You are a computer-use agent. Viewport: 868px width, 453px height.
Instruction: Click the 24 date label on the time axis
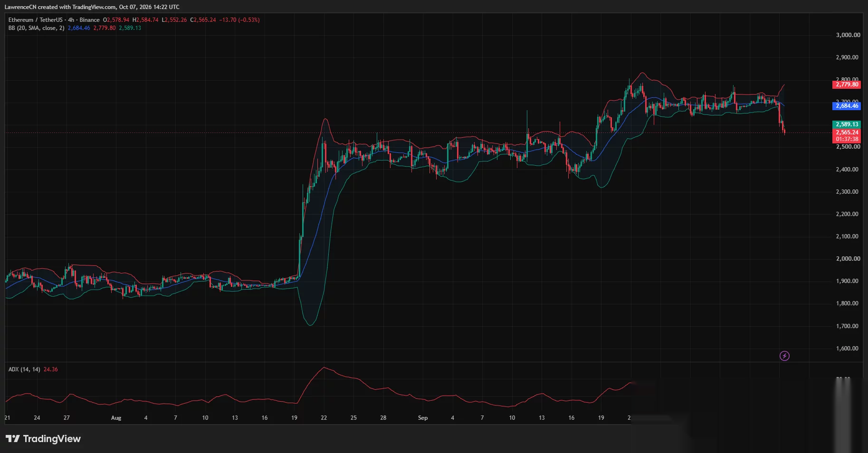(37, 418)
